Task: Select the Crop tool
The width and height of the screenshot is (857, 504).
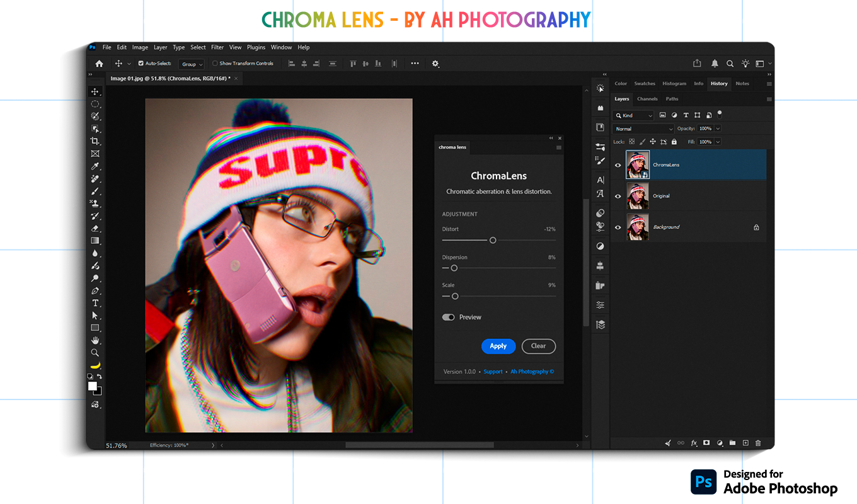Action: coord(95,141)
